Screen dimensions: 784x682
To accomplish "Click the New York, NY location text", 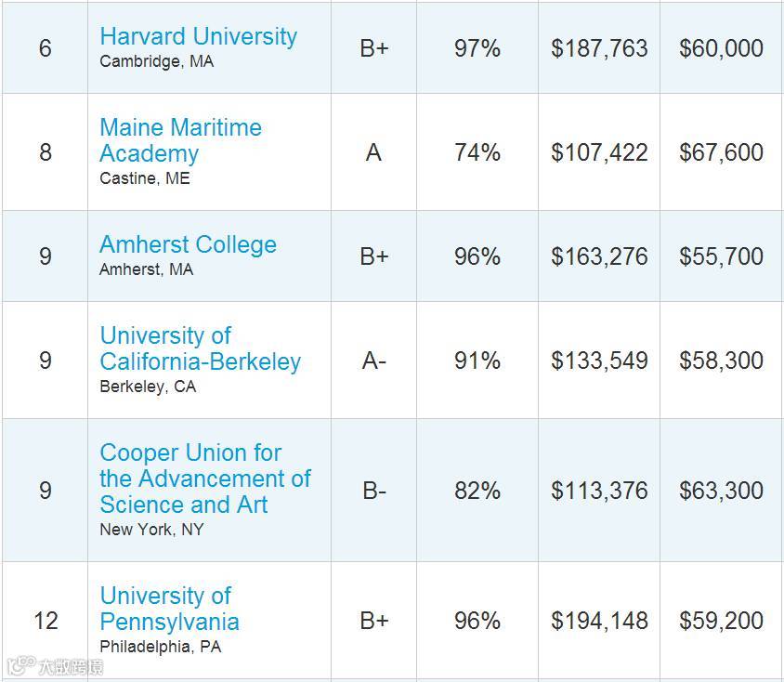I will tap(151, 530).
